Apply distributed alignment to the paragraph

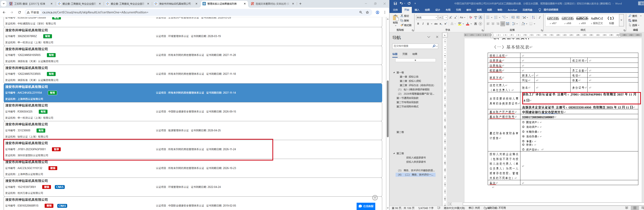coord(507,24)
